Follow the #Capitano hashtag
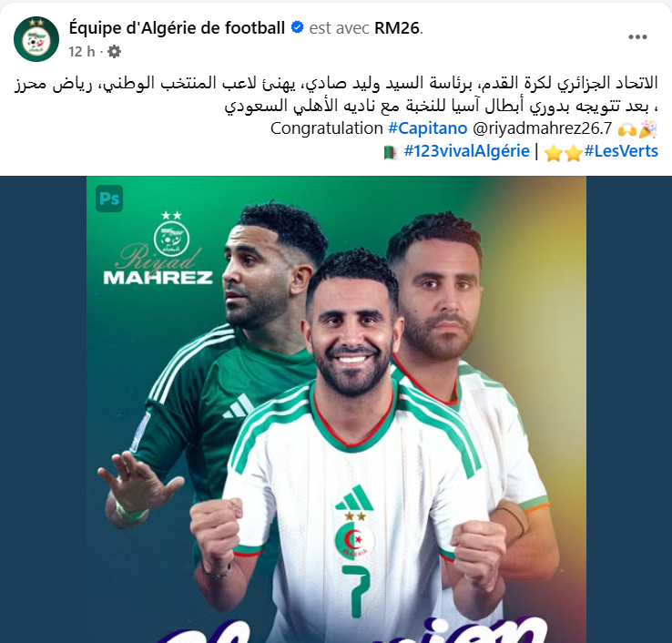The height and width of the screenshot is (643, 672). [x=427, y=128]
